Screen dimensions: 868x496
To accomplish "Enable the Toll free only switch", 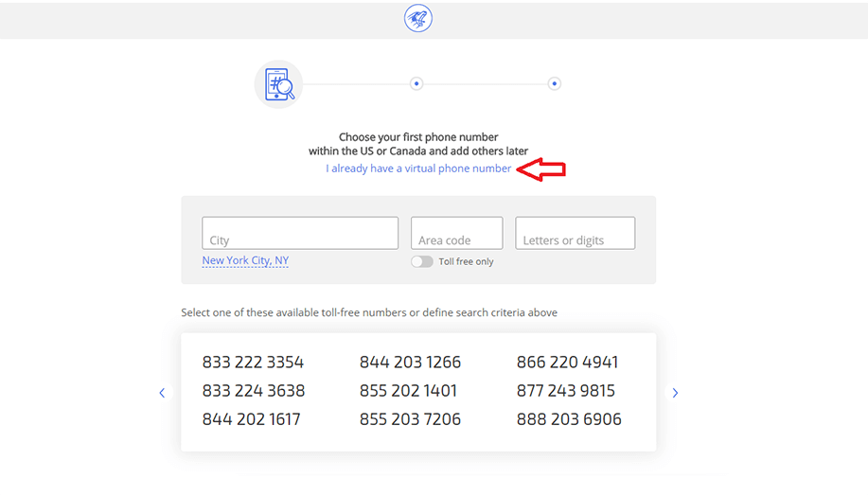I will tap(422, 262).
